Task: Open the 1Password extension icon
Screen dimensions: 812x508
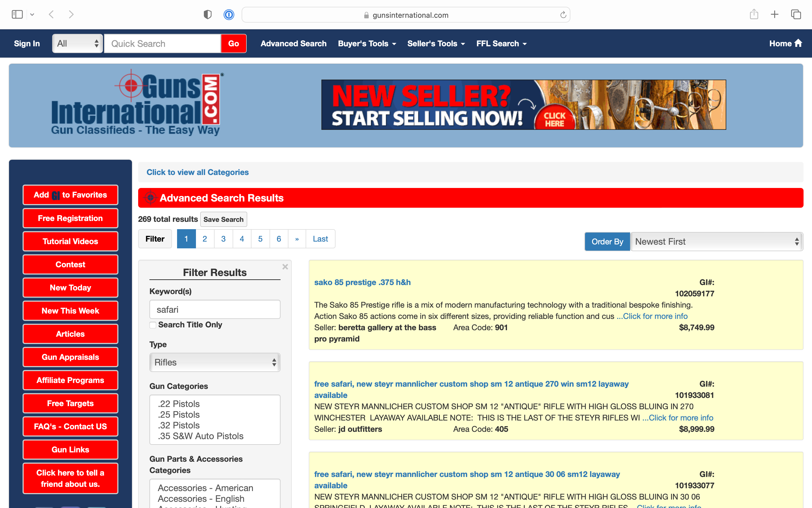Action: pyautogui.click(x=229, y=14)
